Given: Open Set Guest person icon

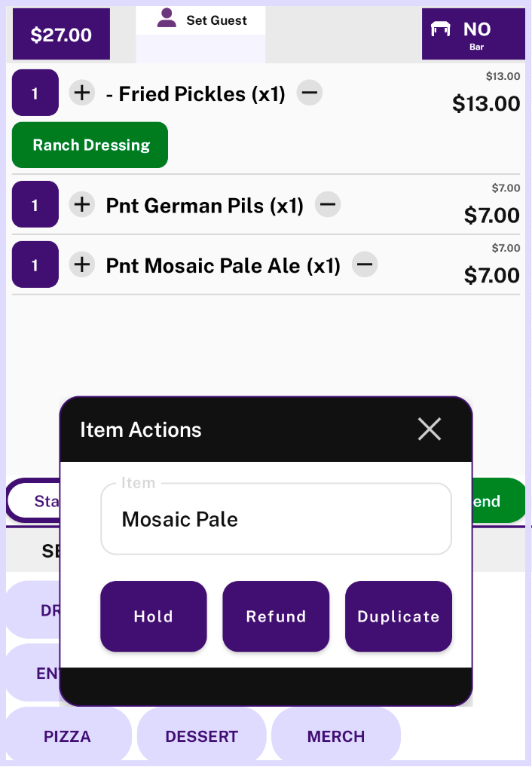Looking at the screenshot, I should 167,19.
